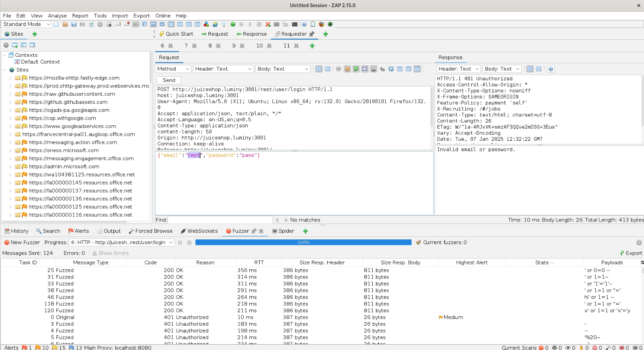
Task: Open the request Body: Text dropdown
Action: (x=283, y=69)
